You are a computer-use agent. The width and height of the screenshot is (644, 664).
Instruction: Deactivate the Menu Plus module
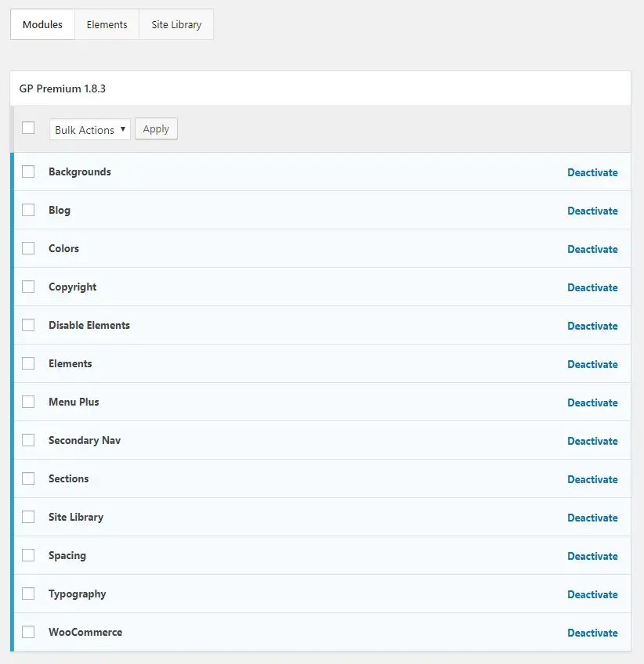tap(592, 402)
